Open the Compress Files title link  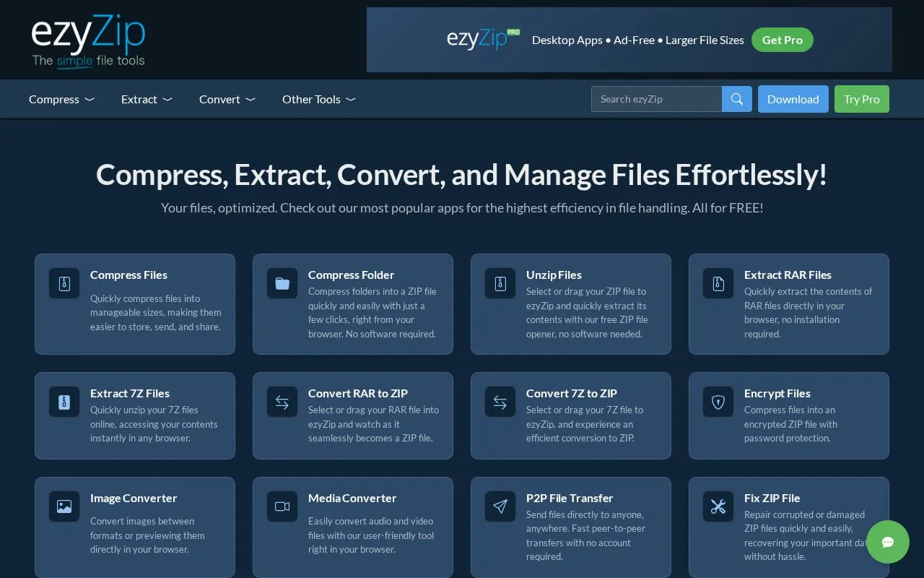click(x=128, y=275)
